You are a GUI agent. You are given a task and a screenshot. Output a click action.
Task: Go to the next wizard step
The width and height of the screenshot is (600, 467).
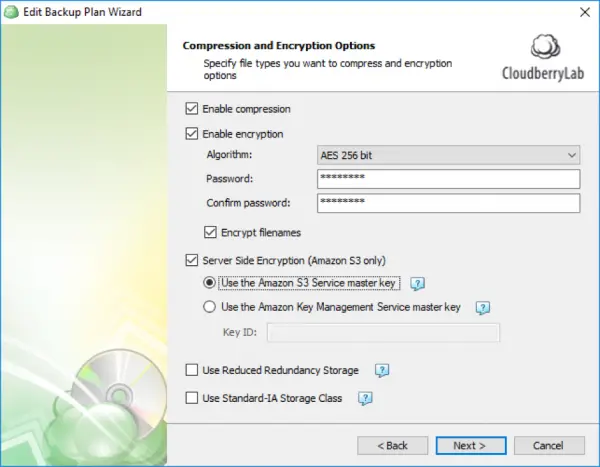(x=471, y=446)
